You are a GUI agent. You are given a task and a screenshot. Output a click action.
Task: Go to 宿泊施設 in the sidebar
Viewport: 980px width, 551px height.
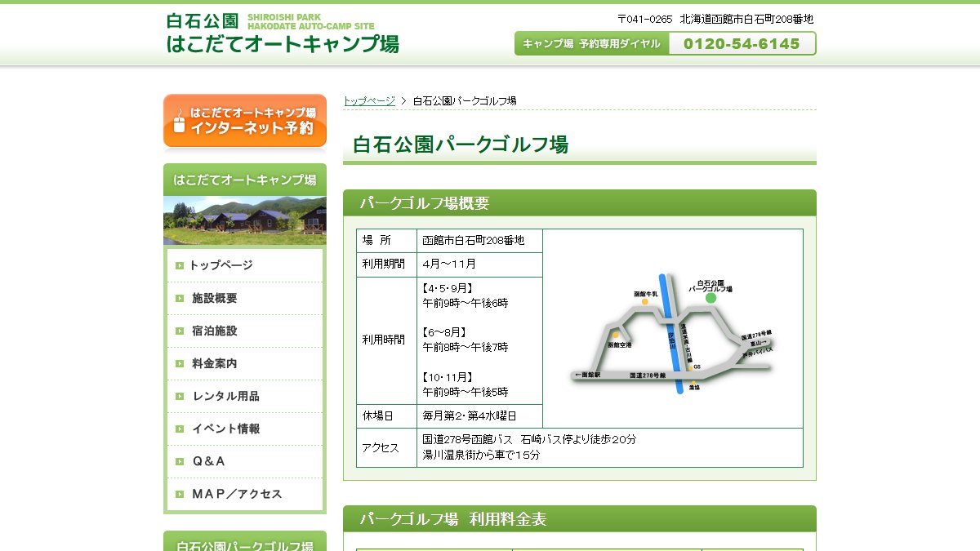[x=245, y=331]
